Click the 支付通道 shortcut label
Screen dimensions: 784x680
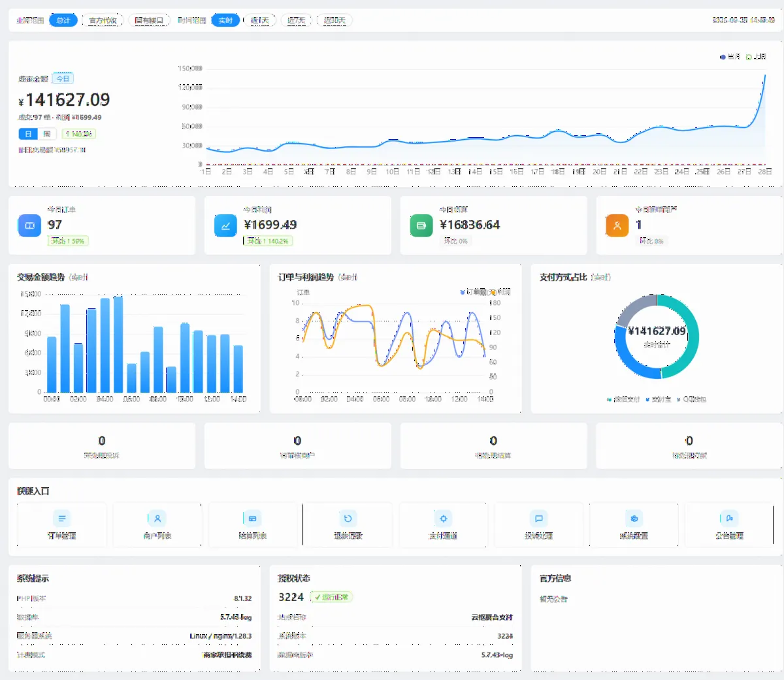click(x=444, y=536)
